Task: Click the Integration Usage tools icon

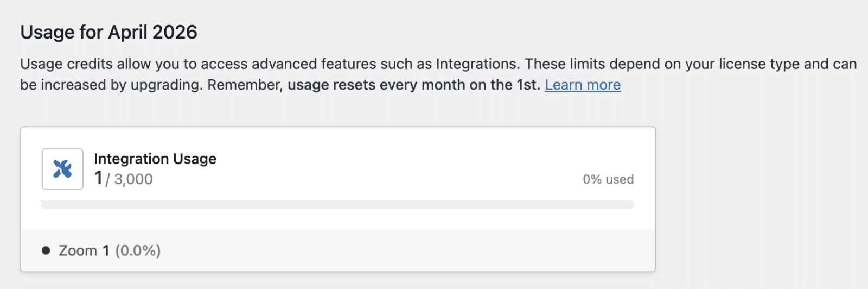Action: pyautogui.click(x=62, y=169)
